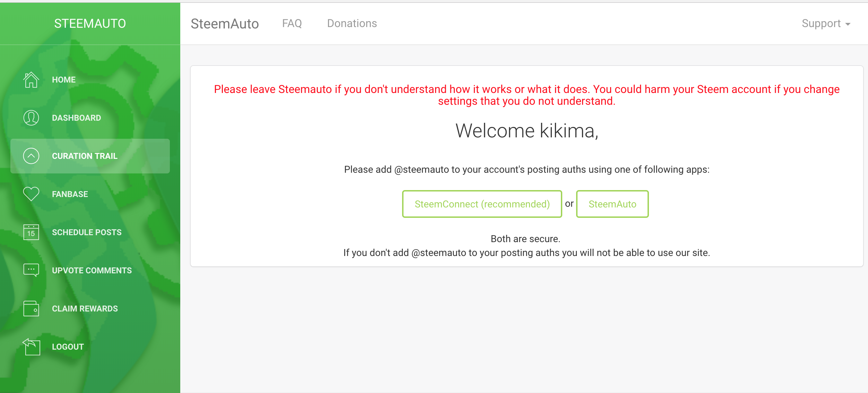
Task: Expand the Support dropdown menu
Action: point(821,24)
